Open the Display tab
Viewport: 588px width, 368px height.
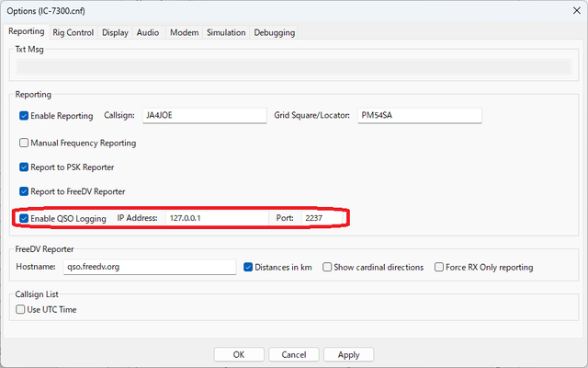pos(115,33)
